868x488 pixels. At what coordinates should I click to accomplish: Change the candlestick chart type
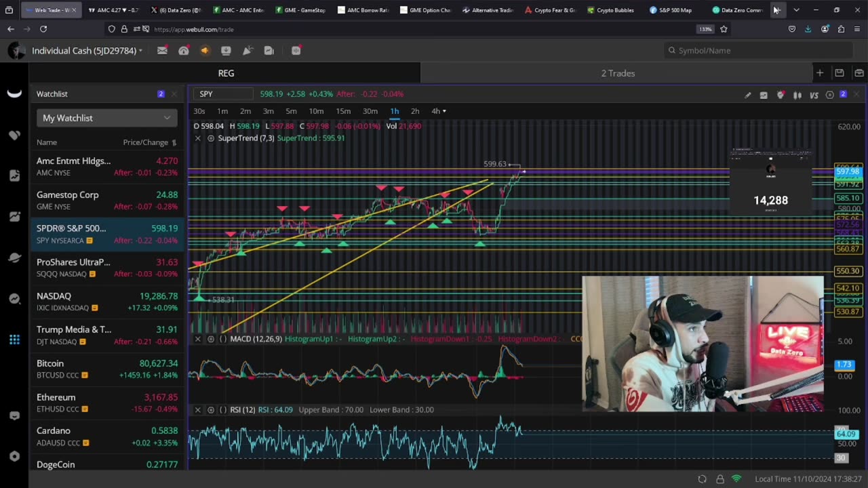(x=797, y=95)
